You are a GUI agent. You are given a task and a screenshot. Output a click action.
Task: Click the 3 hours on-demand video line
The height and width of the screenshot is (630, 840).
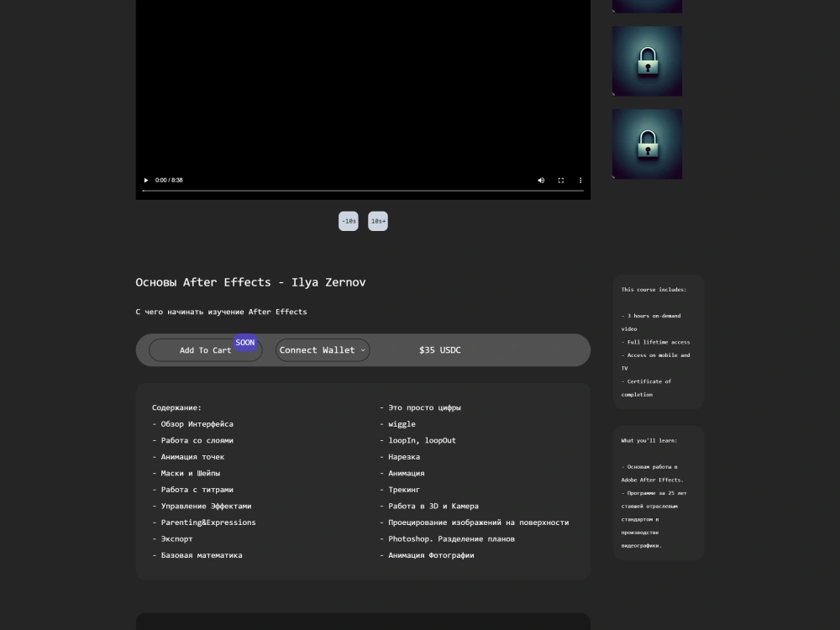(x=651, y=323)
